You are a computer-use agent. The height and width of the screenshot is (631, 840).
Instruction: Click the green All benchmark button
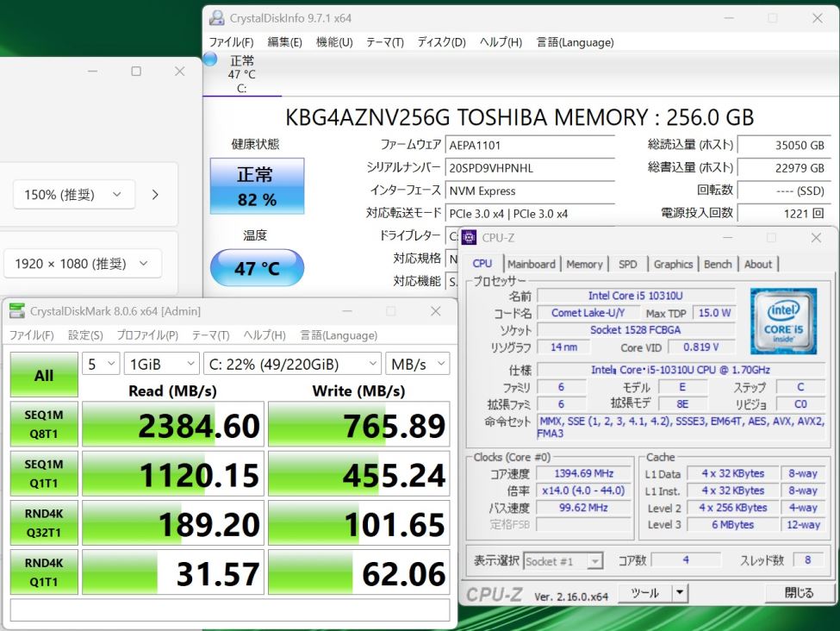[43, 375]
